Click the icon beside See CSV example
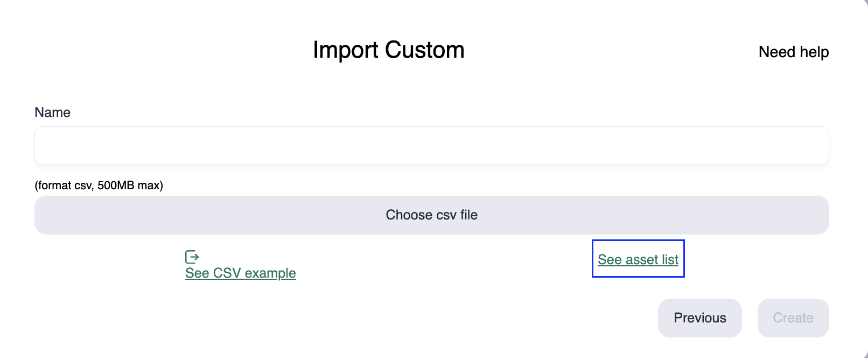Screen dimensions: 868x358 [192, 257]
